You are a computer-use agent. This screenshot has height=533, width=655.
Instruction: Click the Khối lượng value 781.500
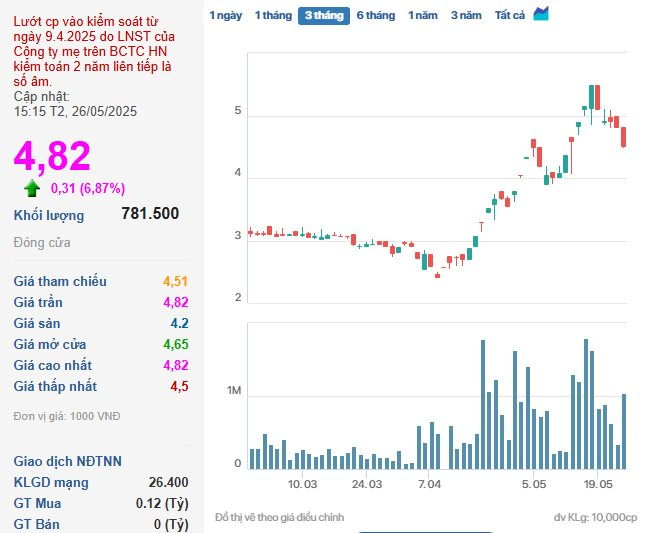150,214
